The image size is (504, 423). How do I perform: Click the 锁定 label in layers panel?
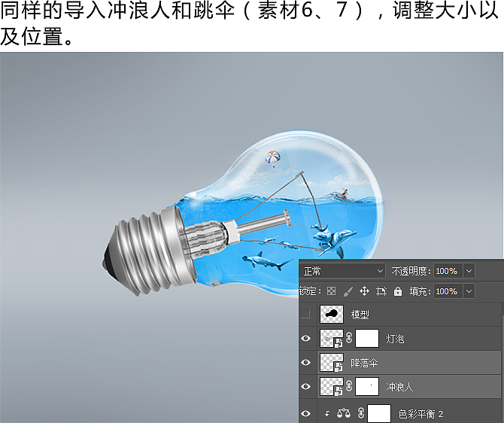(310, 291)
